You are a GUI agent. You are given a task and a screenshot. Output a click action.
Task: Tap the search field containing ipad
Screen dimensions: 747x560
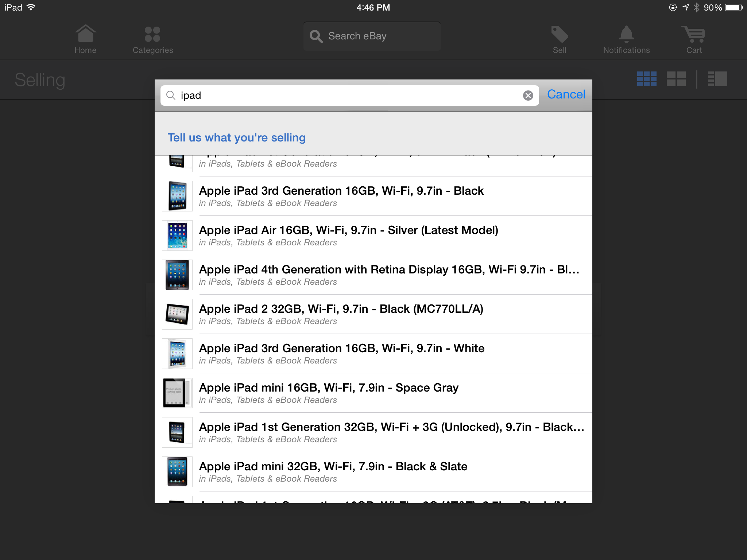tap(328, 95)
